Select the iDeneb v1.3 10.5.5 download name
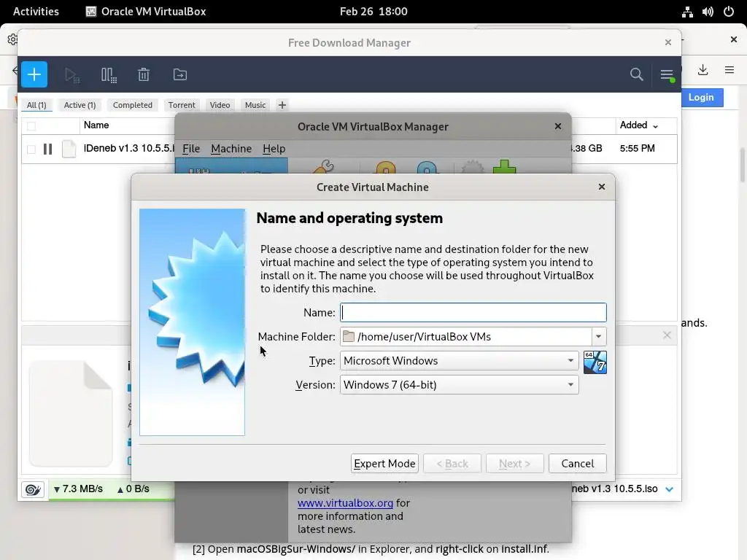 point(129,149)
